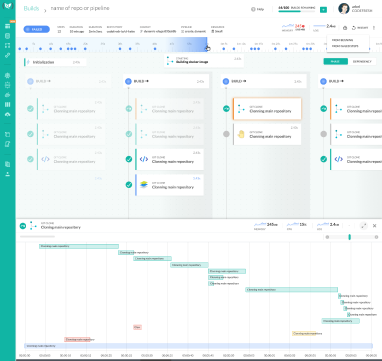This screenshot has width=382, height=361.
Task: Open the green dropdown beside builds remaining
Action: pyautogui.click(x=323, y=10)
